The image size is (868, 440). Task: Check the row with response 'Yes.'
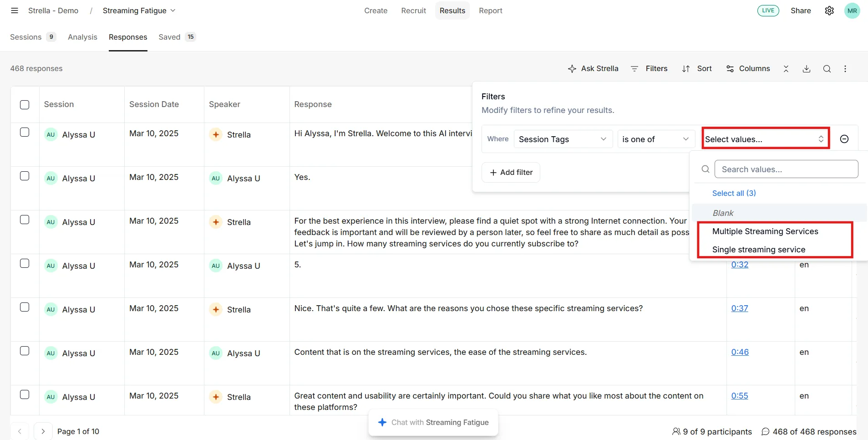[25, 176]
